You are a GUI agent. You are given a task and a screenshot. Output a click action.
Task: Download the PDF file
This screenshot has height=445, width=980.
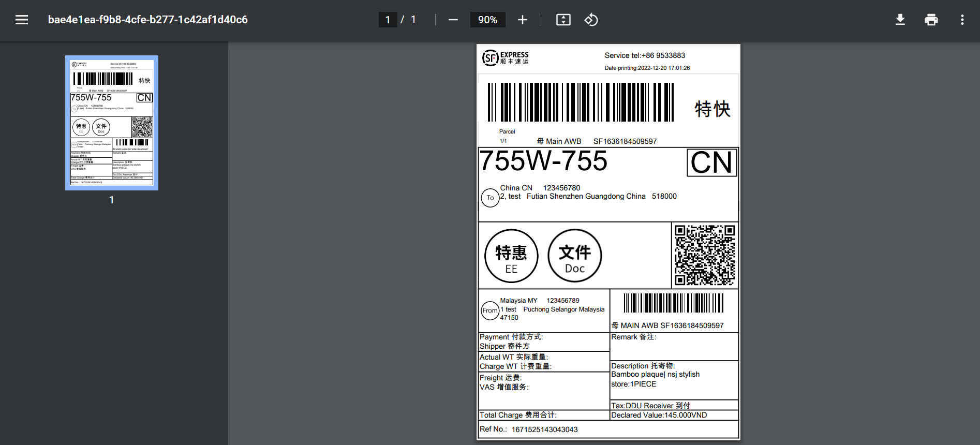[x=900, y=20]
